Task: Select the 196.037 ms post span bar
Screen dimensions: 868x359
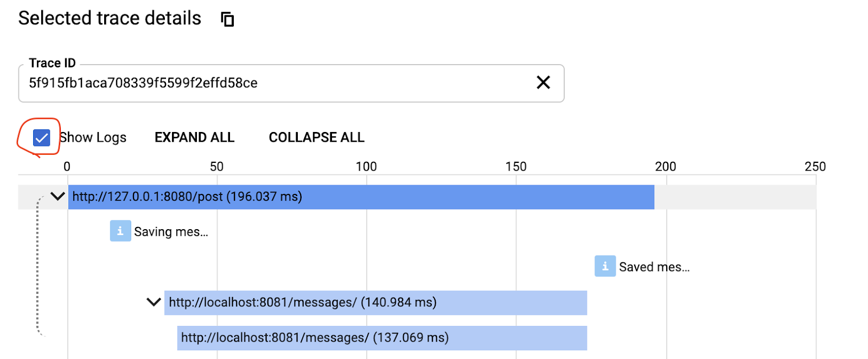Action: 361,197
